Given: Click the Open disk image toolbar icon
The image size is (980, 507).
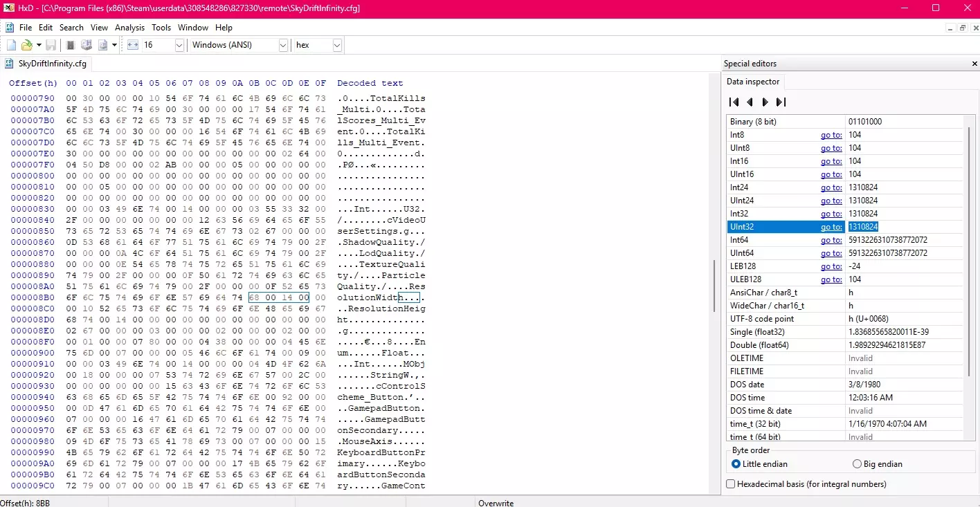Looking at the screenshot, I should [102, 45].
